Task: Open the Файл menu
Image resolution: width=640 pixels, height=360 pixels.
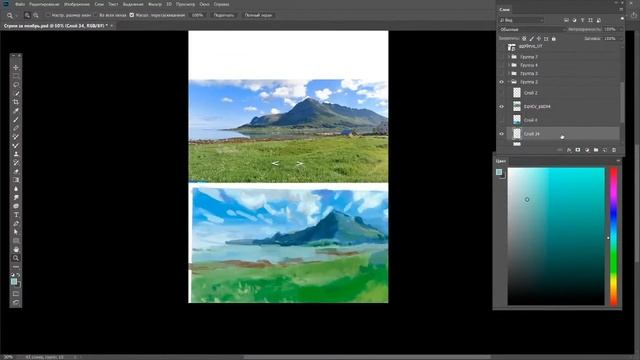Action: pyautogui.click(x=20, y=4)
